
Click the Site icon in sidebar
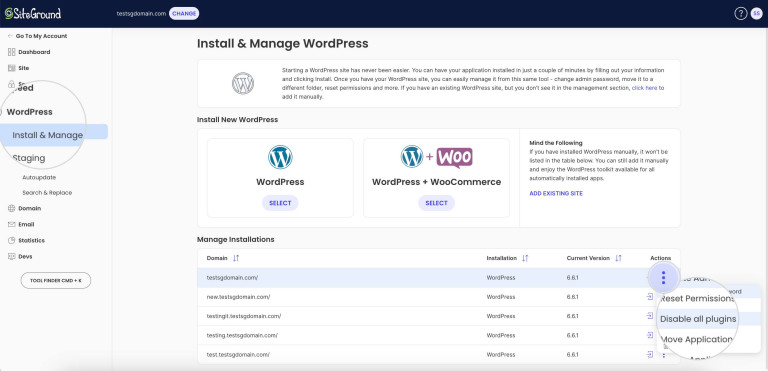pyautogui.click(x=12, y=68)
